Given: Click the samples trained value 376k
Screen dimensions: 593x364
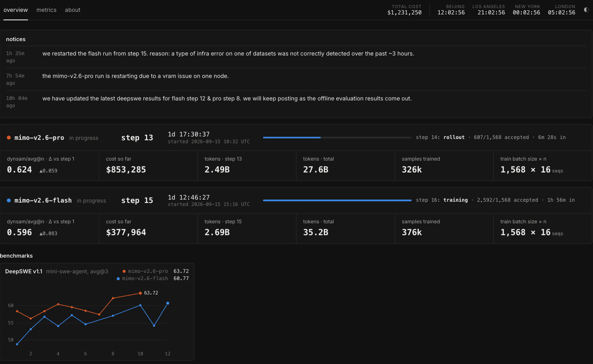Looking at the screenshot, I should pos(412,232).
